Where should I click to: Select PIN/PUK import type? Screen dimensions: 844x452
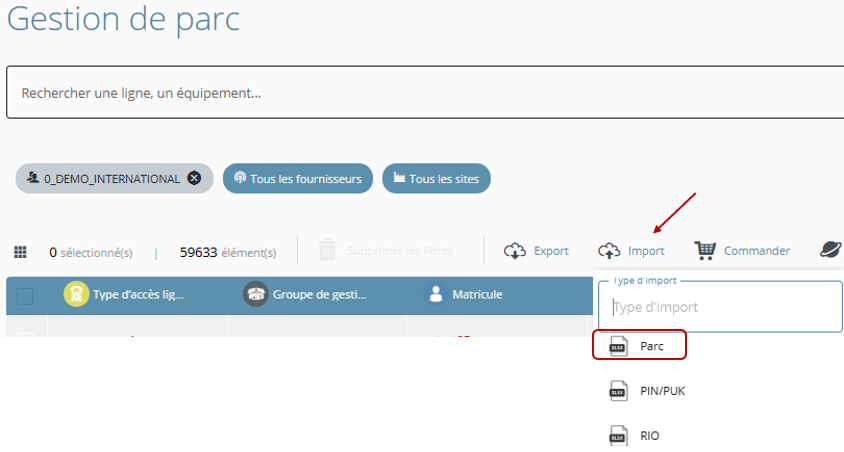pyautogui.click(x=663, y=391)
